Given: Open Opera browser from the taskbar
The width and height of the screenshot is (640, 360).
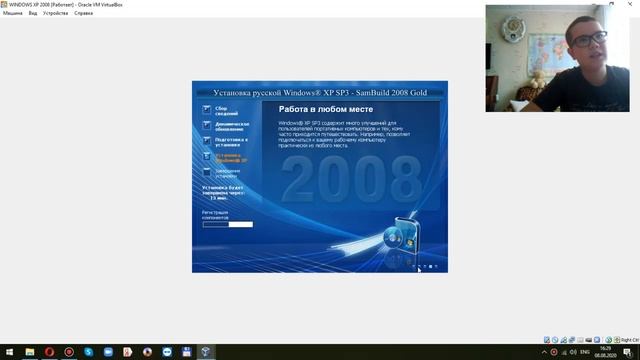Looking at the screenshot, I should 49,352.
